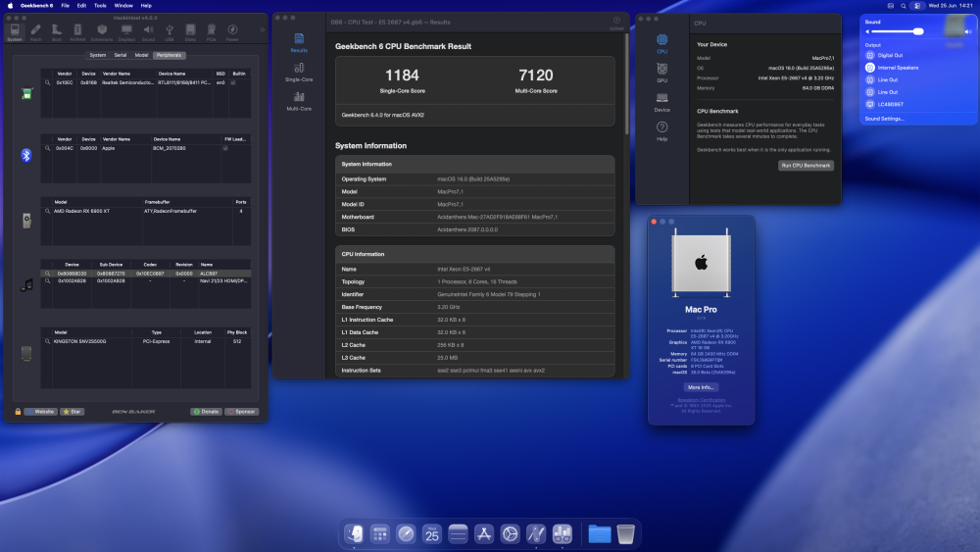This screenshot has height=552, width=980.
Task: Open Results view in Geekbench sidebar
Action: (299, 42)
